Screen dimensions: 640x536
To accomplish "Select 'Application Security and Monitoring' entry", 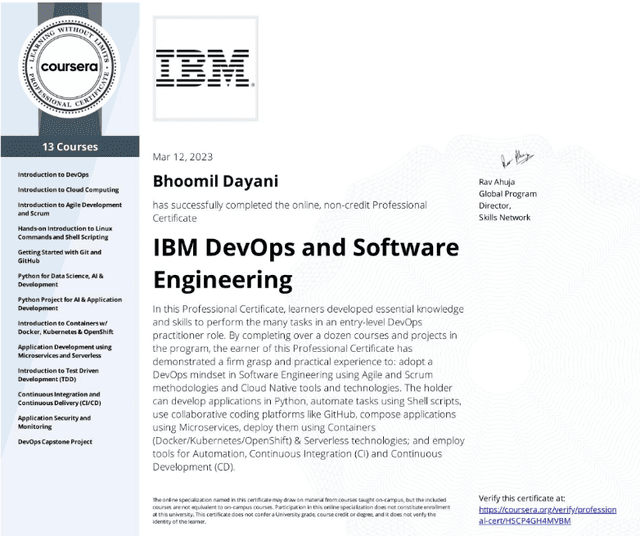I will [54, 422].
